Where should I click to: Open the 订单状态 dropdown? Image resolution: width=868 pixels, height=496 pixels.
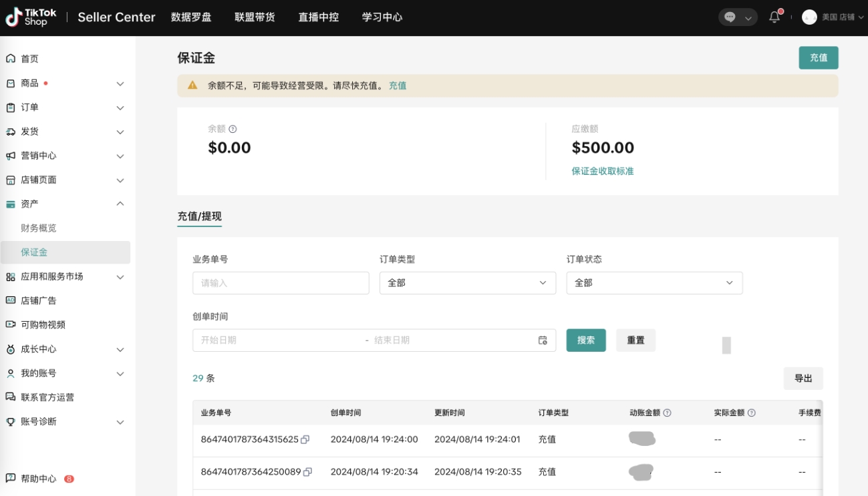point(654,283)
